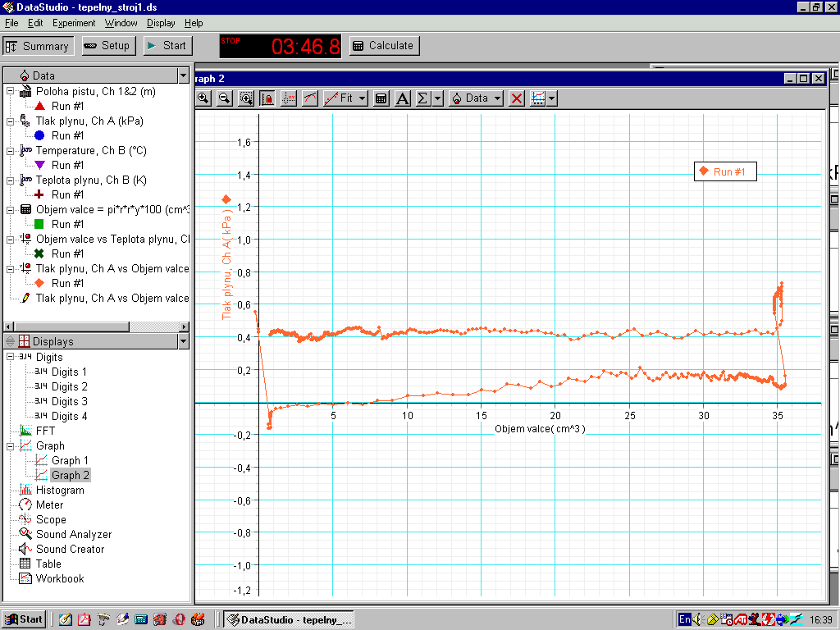840x630 pixels.
Task: Click the orange diamond Run #1 legend swatch
Action: point(703,171)
